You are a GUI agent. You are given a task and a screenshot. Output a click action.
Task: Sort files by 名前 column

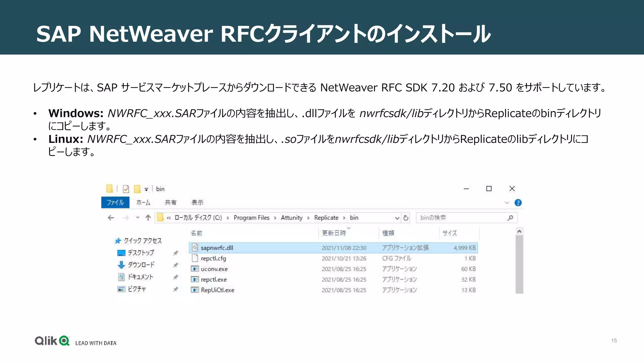pyautogui.click(x=197, y=233)
